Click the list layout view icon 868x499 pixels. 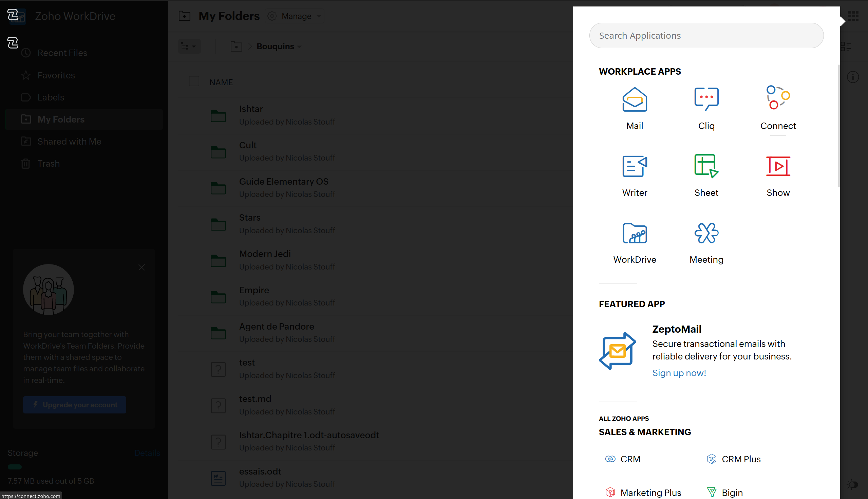[846, 46]
